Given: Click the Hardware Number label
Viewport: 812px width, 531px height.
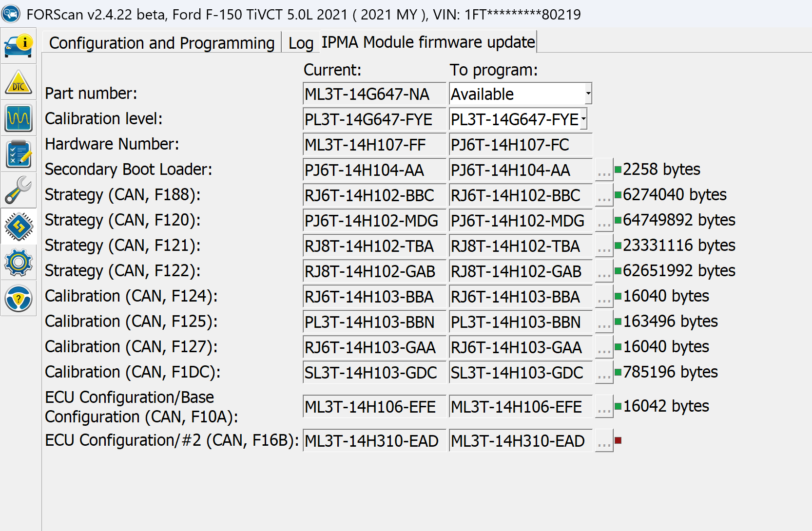Looking at the screenshot, I should [112, 144].
